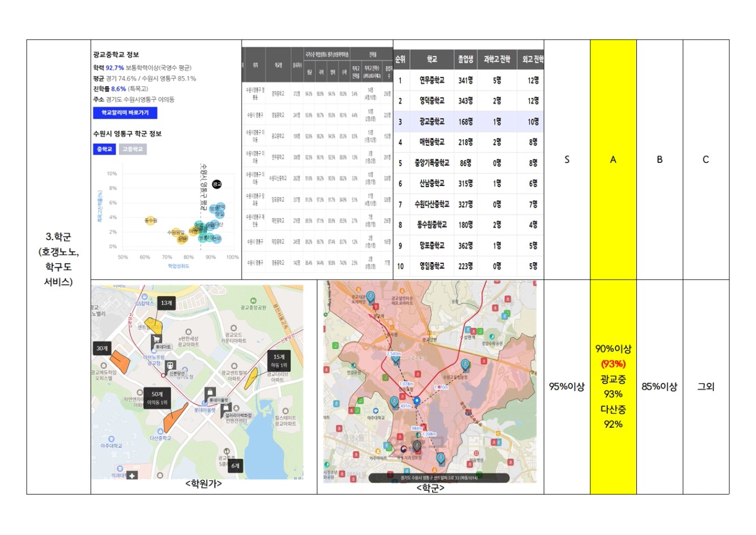Click the school pin next to the 491m label
The image size is (756, 535).
tap(394, 403)
